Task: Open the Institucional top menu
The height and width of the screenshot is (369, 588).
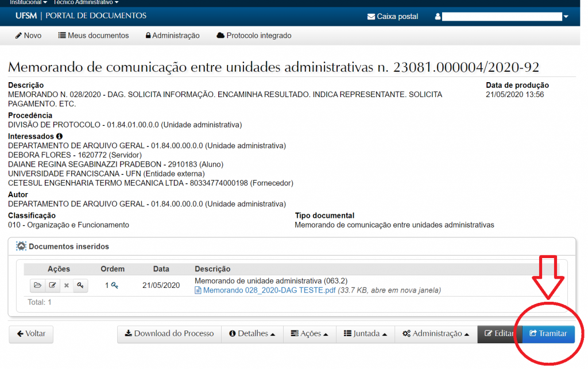Action: pyautogui.click(x=28, y=2)
